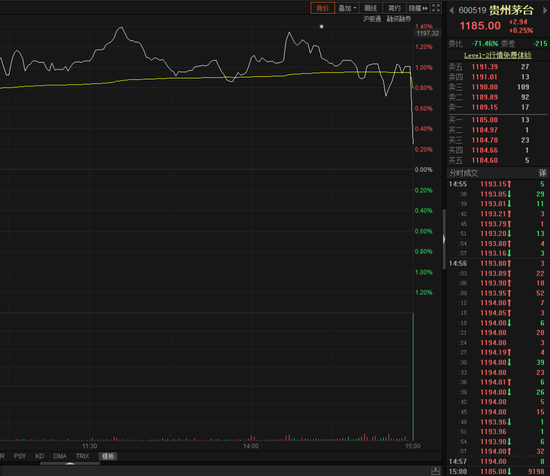Click the 委比 value -71.46%
The height and width of the screenshot is (476, 550).
485,44
